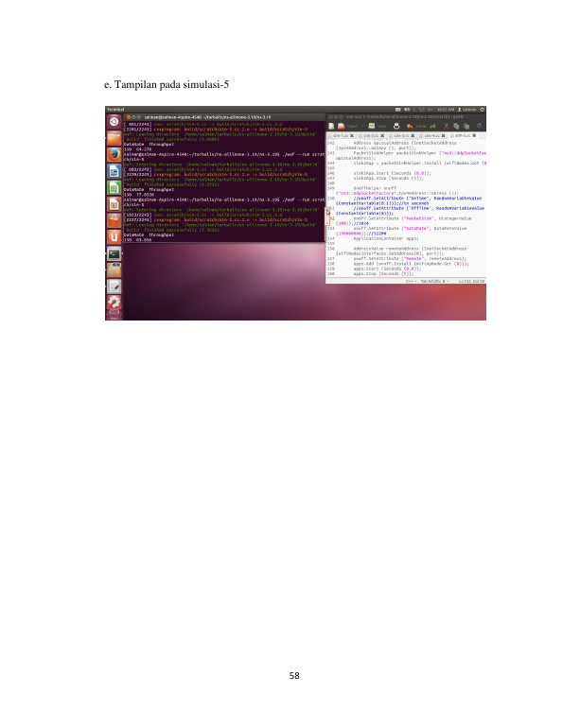Expand the Open recent files arrow

362,126
